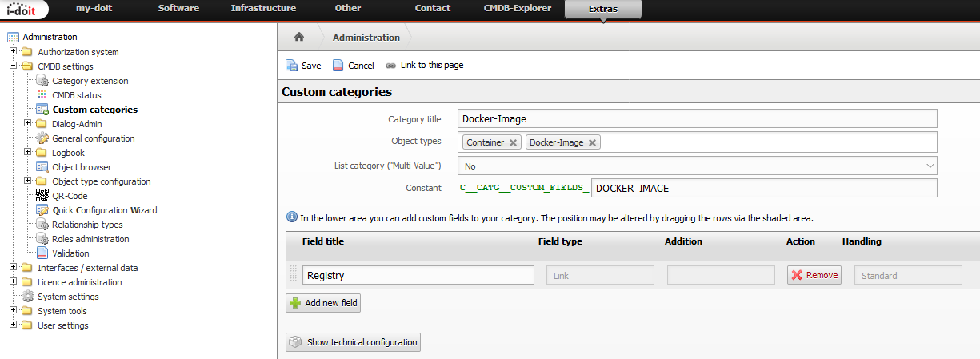
Task: Remove the Docker-Image object type tag
Action: 592,142
